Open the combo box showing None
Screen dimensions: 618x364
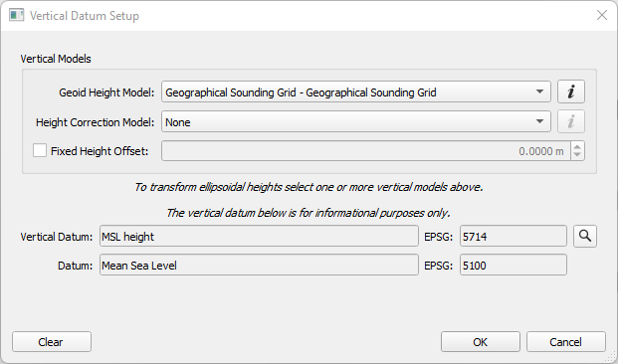[x=356, y=121]
